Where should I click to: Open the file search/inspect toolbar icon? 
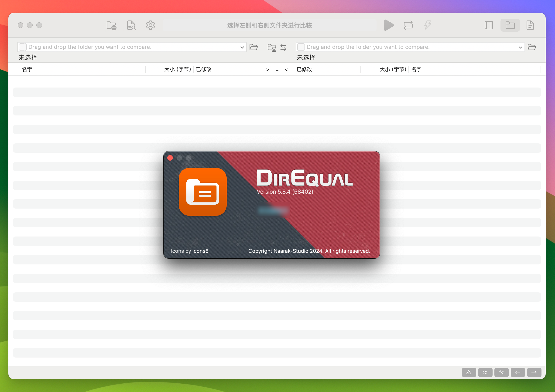pyautogui.click(x=131, y=25)
